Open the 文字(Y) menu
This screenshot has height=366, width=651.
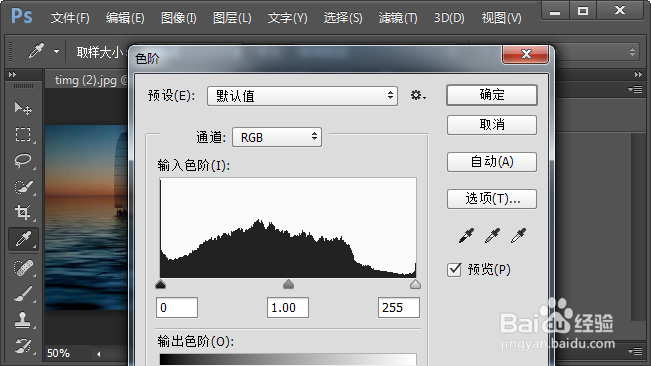(x=287, y=18)
